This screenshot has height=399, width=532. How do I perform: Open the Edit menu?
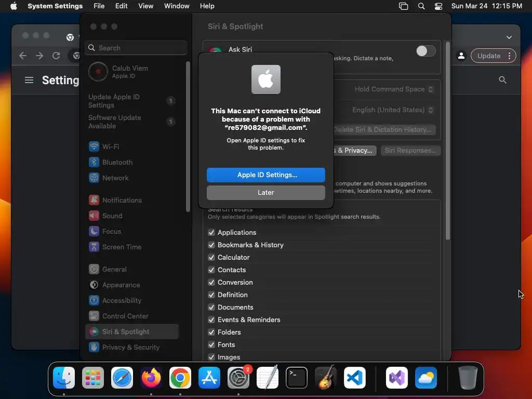point(122,6)
